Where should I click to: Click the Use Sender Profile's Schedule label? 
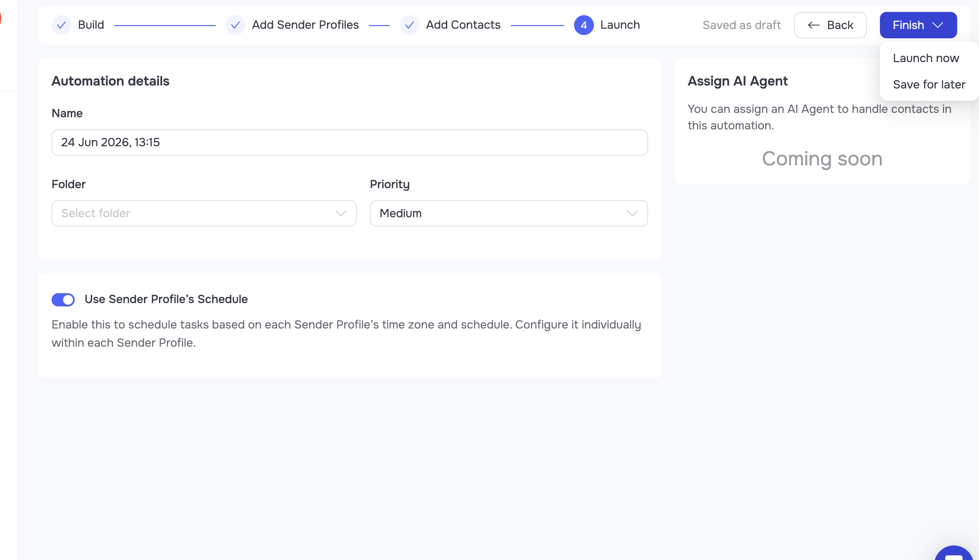coord(166,299)
